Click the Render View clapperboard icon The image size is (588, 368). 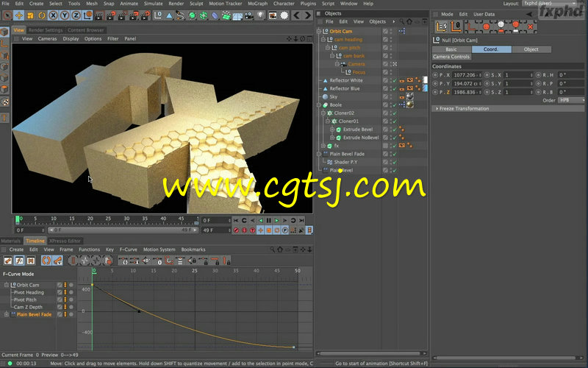tap(99, 15)
